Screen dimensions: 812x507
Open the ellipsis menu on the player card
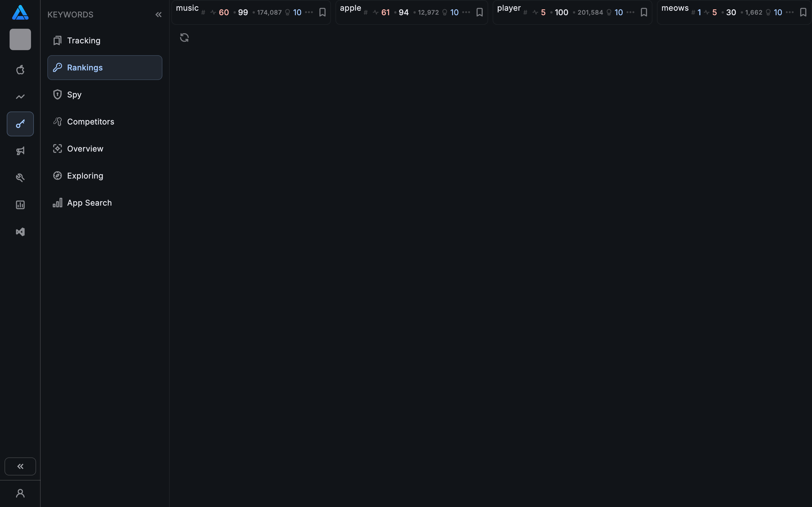click(630, 12)
